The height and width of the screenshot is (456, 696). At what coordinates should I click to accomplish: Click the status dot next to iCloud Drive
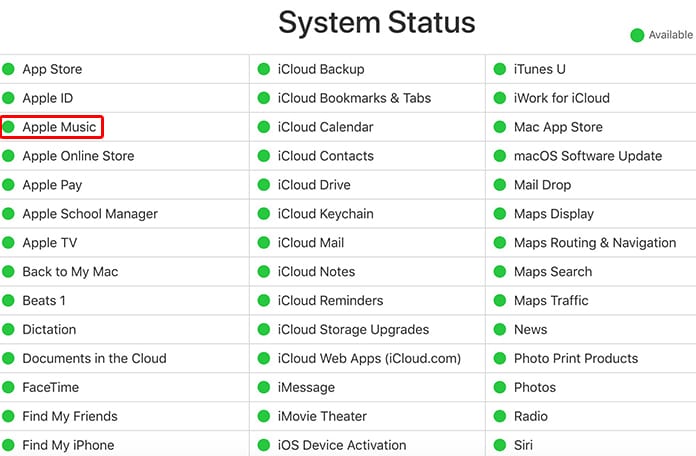[x=264, y=185]
